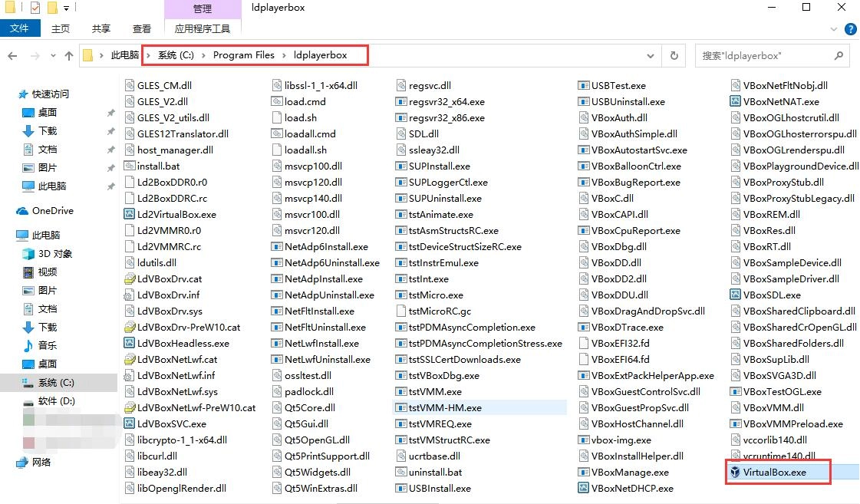Click the search magnifier icon
Viewport: 860px width, 504px height.
tap(839, 55)
